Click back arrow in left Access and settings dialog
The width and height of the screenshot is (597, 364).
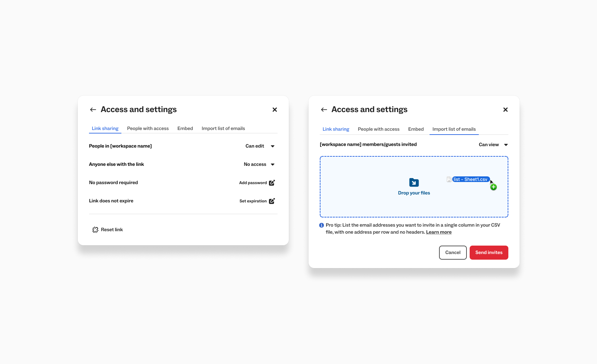point(93,110)
